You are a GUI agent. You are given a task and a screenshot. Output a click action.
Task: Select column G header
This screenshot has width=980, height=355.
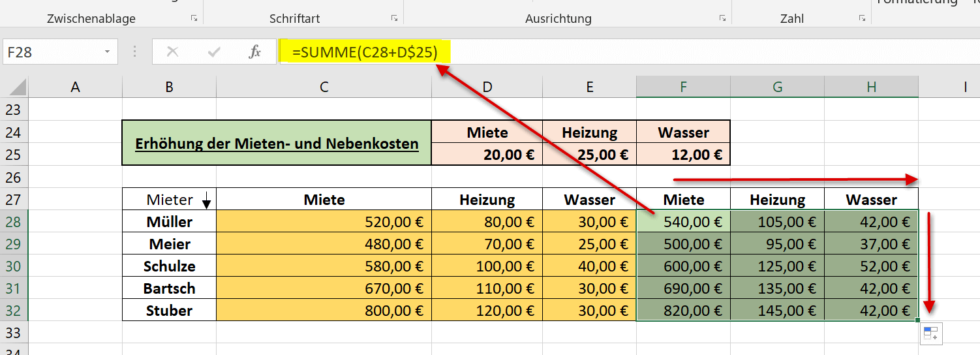pyautogui.click(x=777, y=87)
